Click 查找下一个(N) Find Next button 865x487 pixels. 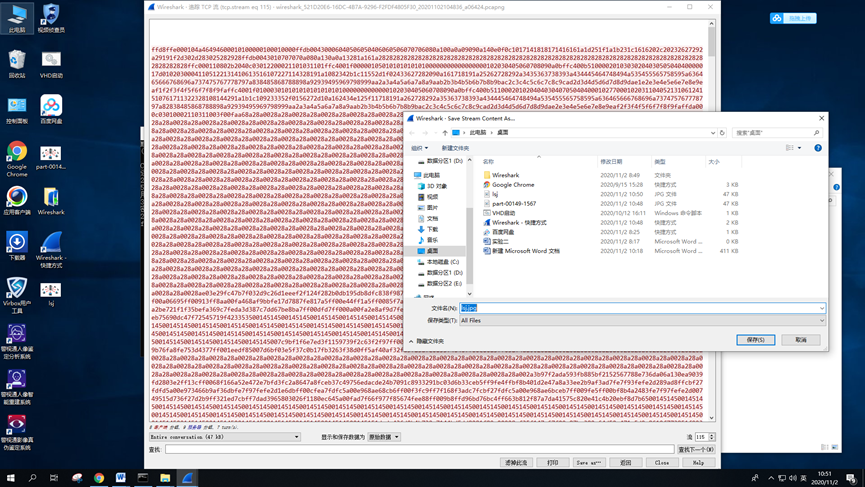point(696,449)
